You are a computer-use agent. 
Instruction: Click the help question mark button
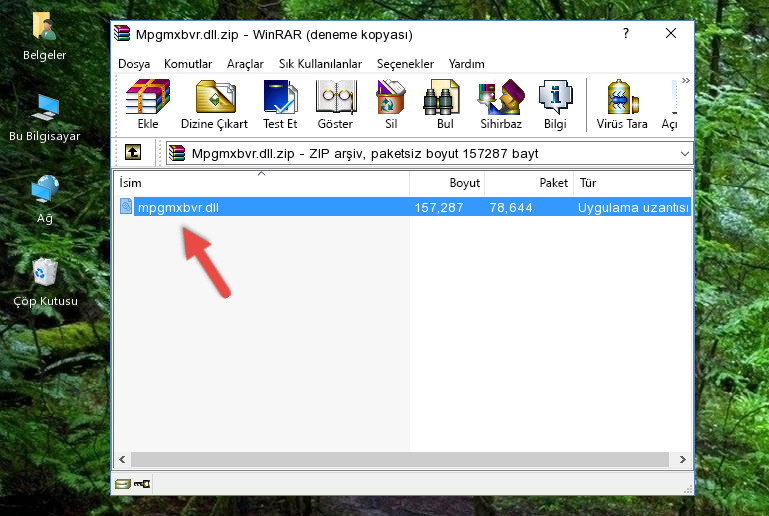(626, 33)
